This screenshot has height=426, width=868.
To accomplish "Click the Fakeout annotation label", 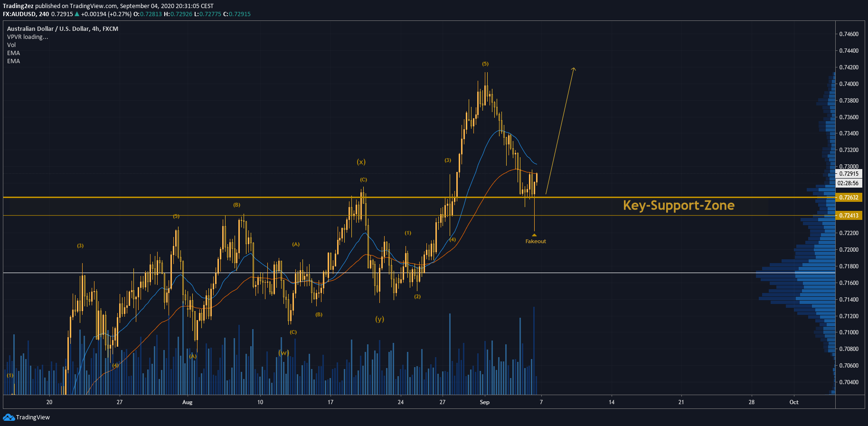I will (x=536, y=241).
